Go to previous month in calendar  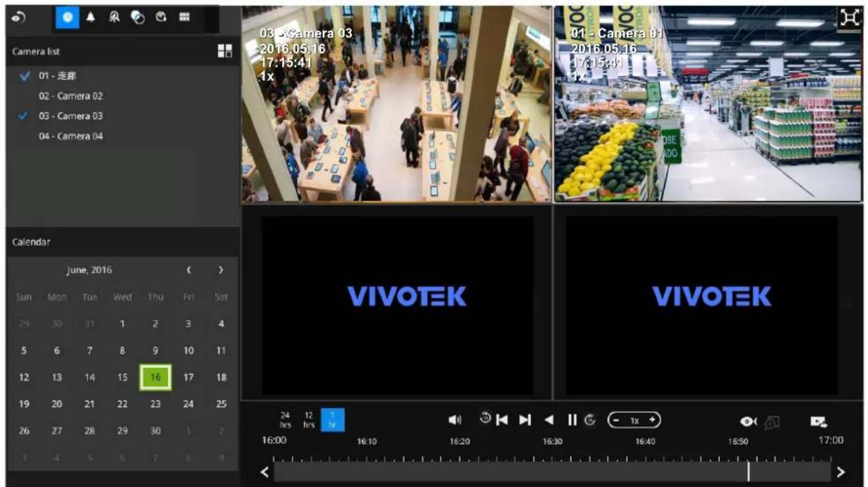pyautogui.click(x=189, y=270)
